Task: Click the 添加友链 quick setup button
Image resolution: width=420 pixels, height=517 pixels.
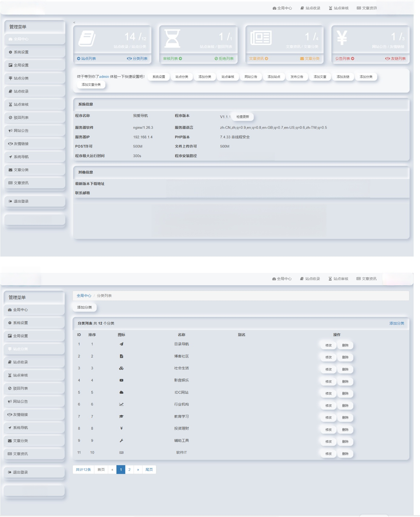Action: coord(343,77)
